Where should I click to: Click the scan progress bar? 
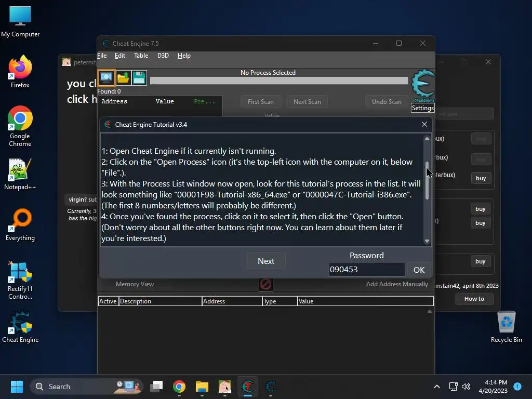[x=279, y=81]
